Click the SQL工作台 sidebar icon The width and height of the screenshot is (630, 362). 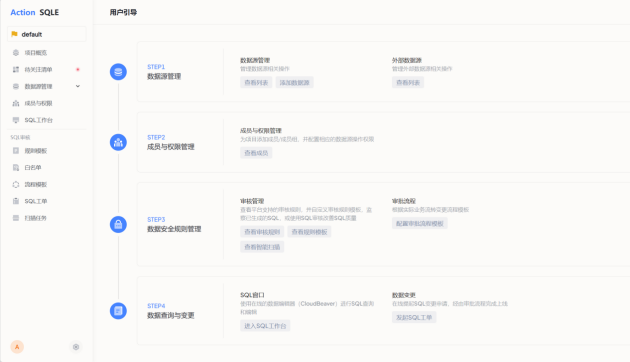click(x=16, y=120)
